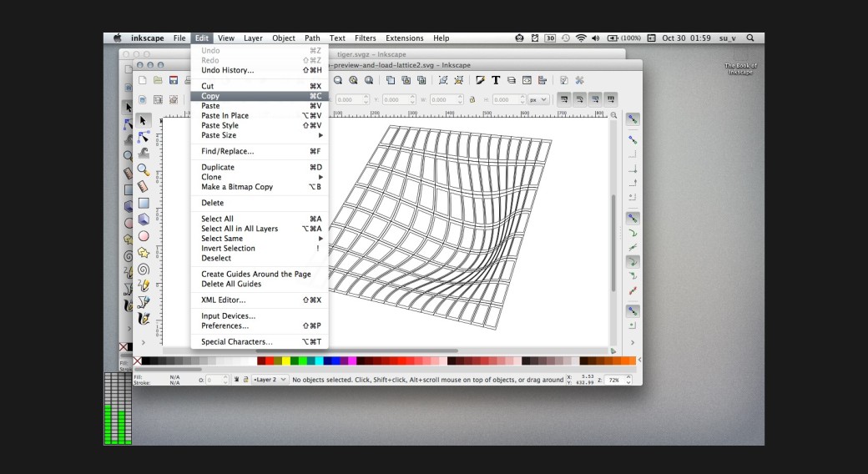Select the Zoom magnifier tool
Viewport: 868px width, 474px height.
pyautogui.click(x=144, y=169)
